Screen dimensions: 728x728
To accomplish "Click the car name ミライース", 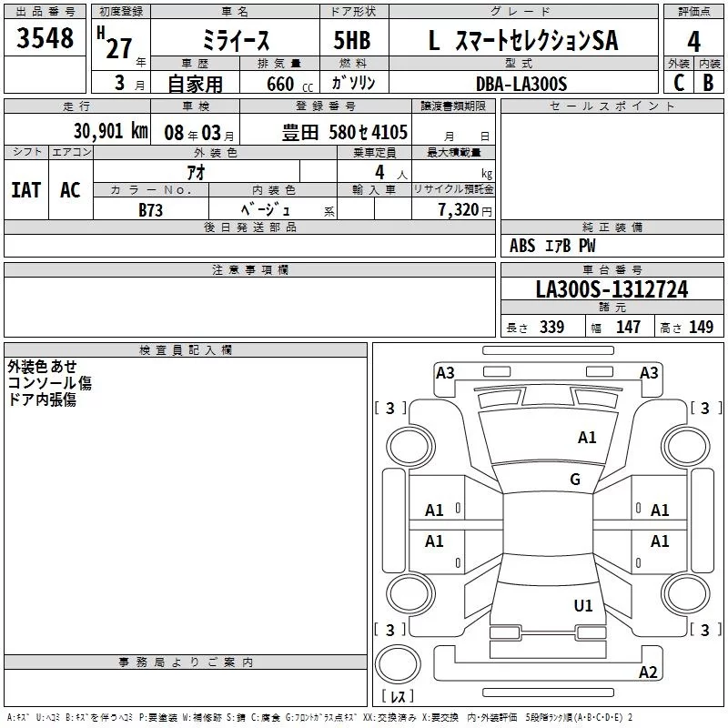I will 236,40.
